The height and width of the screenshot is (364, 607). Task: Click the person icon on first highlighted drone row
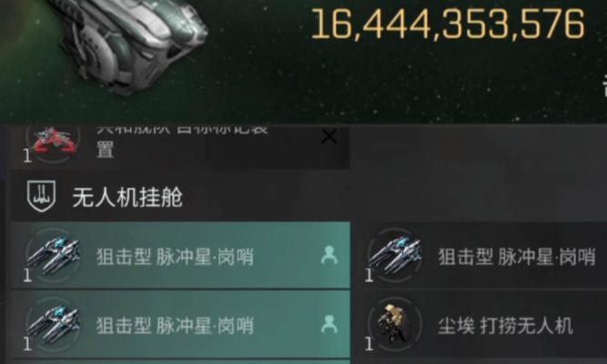pyautogui.click(x=329, y=255)
